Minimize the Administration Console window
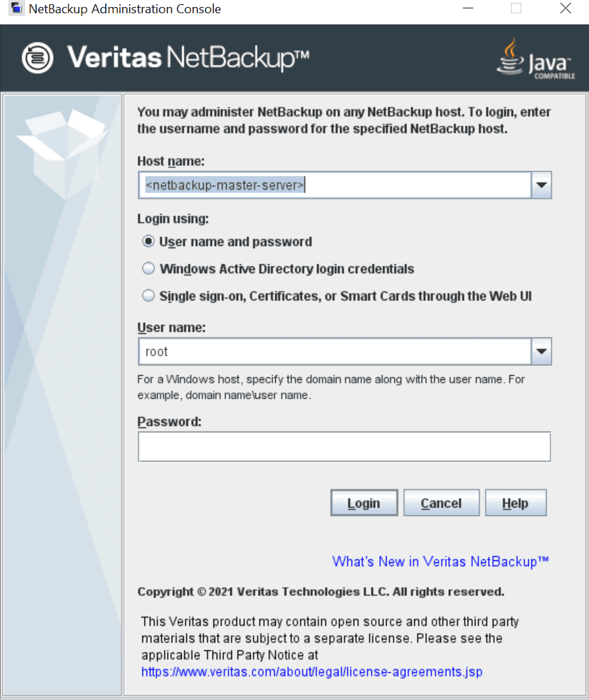Viewport: 589px width, 700px height. (468, 8)
